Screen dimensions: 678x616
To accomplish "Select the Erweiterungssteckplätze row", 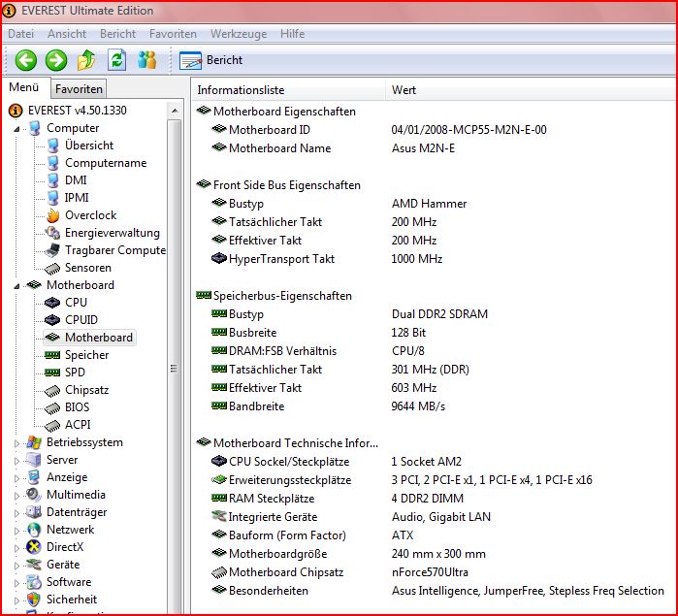I will [435, 480].
